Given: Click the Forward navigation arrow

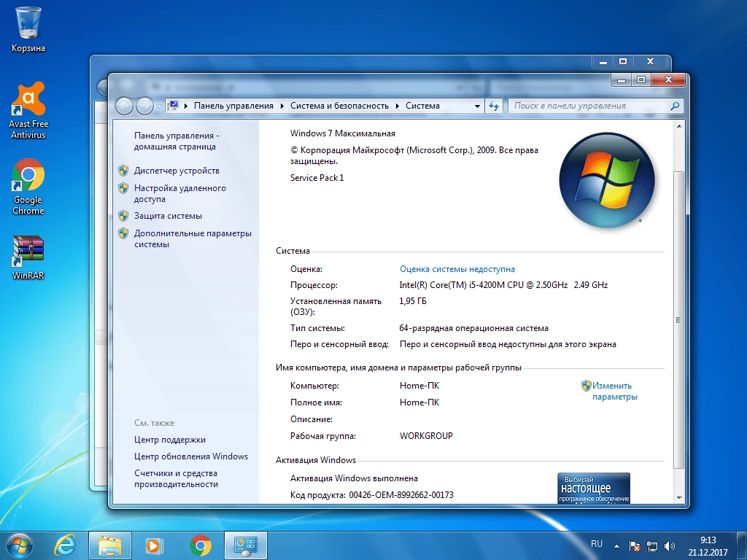Looking at the screenshot, I should pos(144,106).
